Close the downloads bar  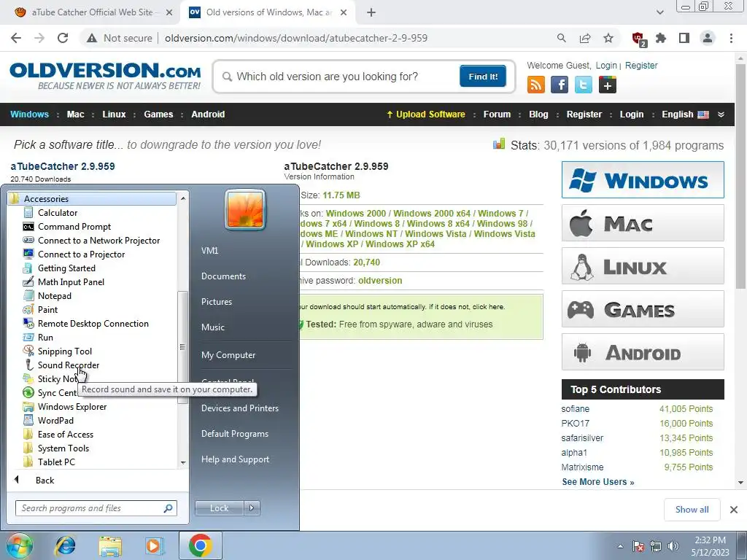(x=734, y=510)
